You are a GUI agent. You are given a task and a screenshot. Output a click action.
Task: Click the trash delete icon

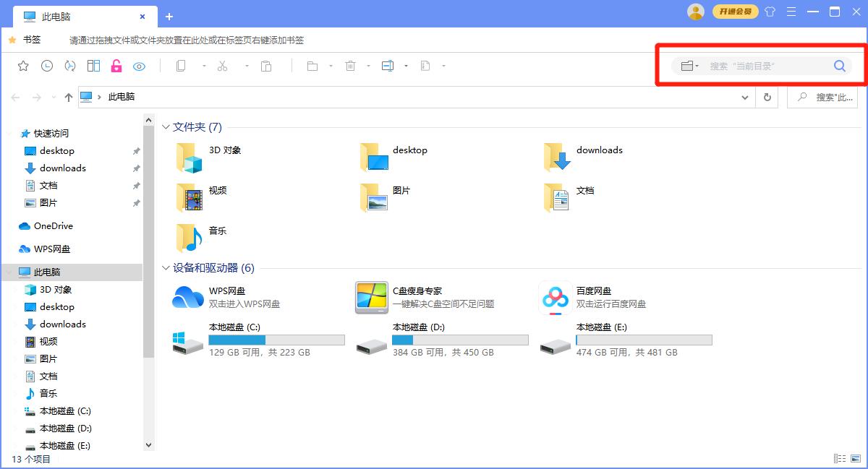349,66
